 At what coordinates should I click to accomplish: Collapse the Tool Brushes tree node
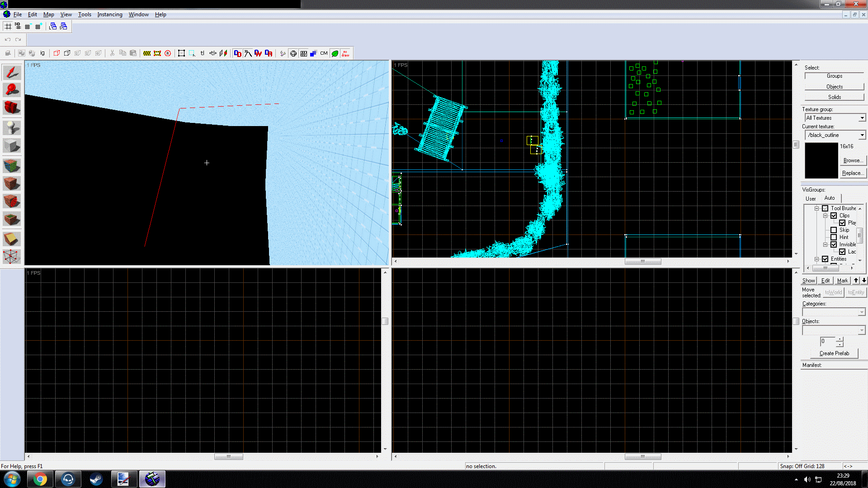pos(817,208)
